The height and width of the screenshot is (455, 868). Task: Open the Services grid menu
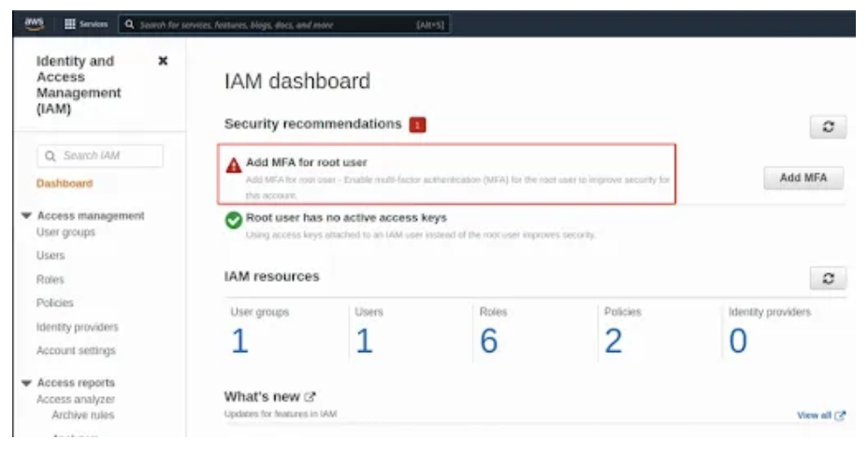tap(86, 23)
